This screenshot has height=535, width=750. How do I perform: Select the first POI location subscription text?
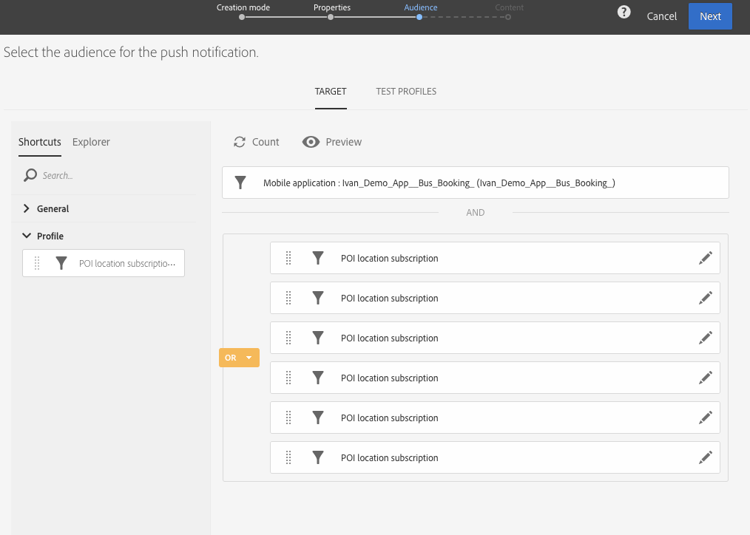click(x=389, y=258)
